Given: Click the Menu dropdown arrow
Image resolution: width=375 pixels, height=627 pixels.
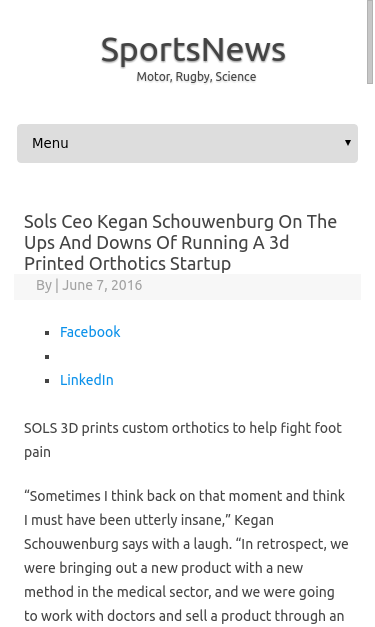Looking at the screenshot, I should (x=348, y=143).
